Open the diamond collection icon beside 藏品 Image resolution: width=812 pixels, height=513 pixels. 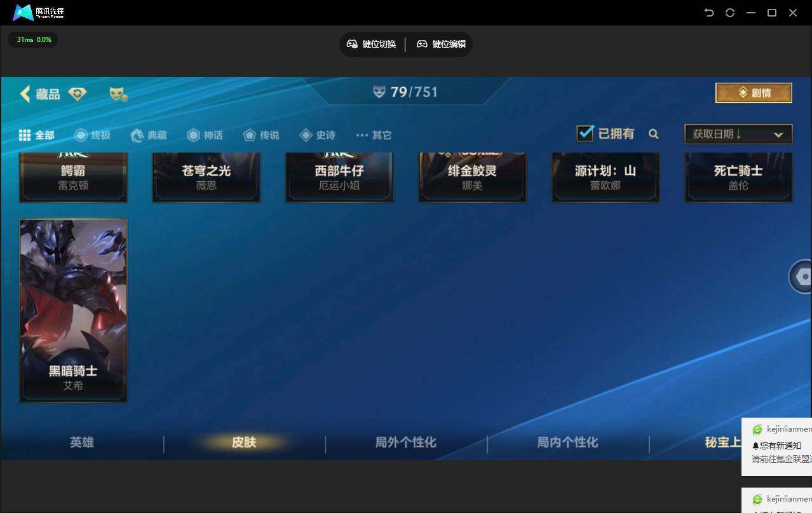coord(78,94)
